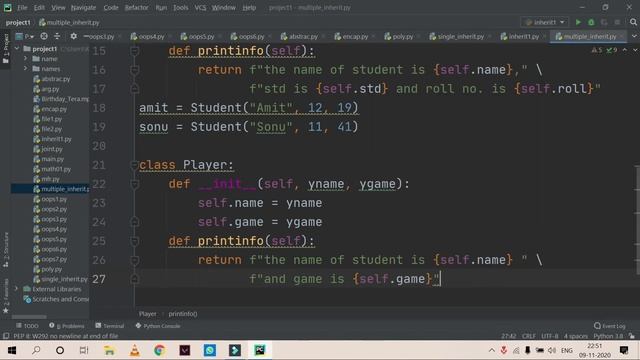Open the VCS menu

tap(200, 7)
